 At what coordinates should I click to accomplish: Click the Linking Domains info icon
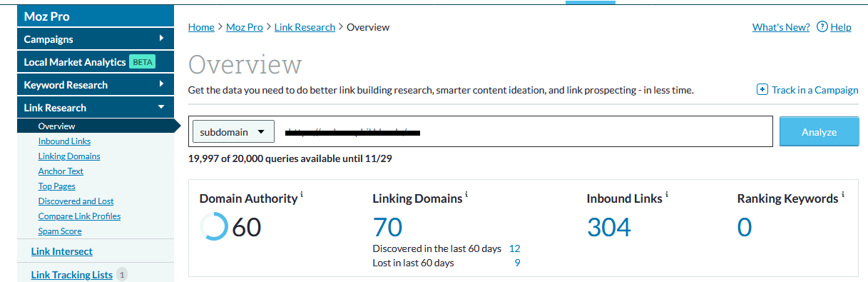467,194
